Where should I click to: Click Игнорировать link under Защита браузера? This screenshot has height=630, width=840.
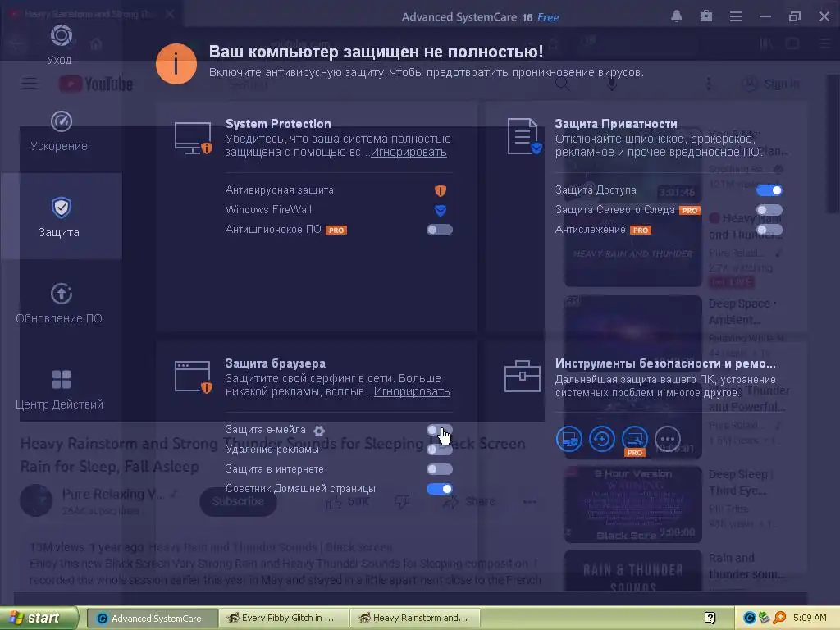tap(412, 391)
